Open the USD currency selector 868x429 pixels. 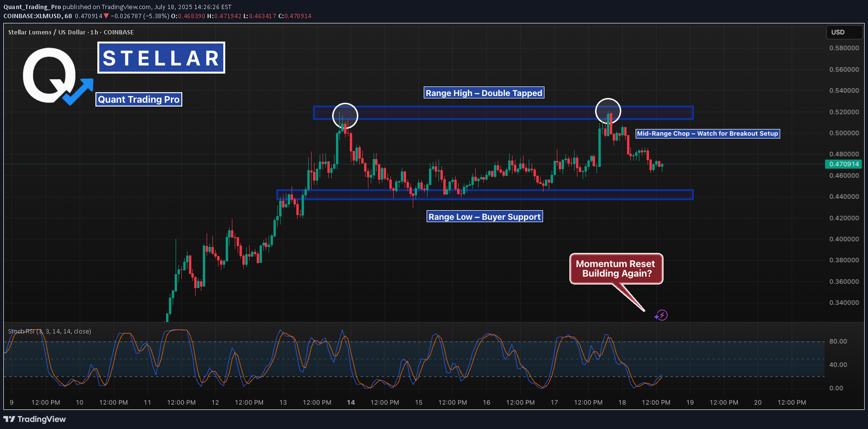(844, 32)
